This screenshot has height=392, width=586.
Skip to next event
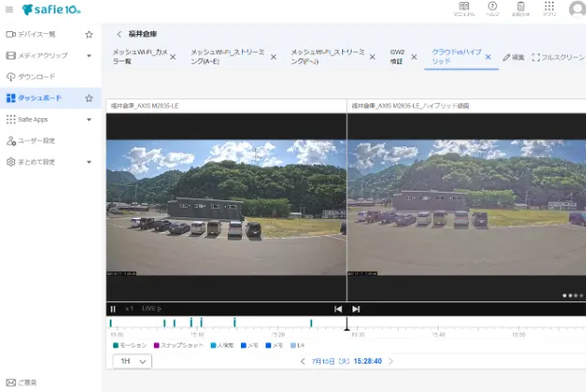click(355, 309)
